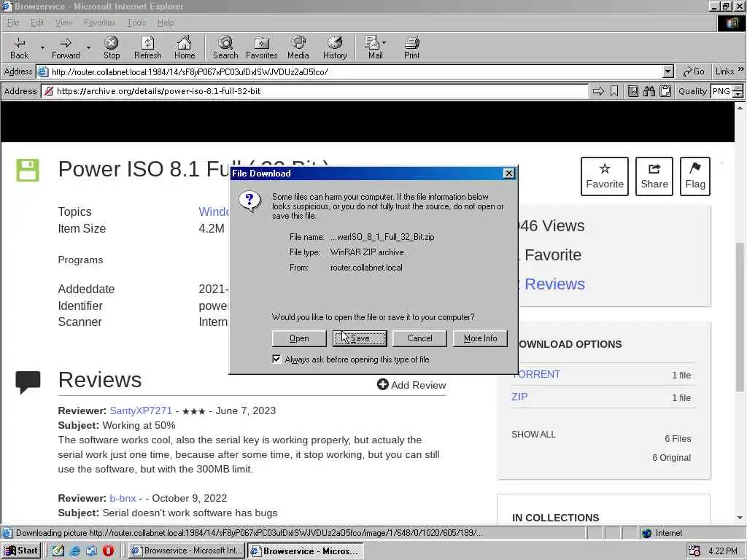Open reviewer SantyXP7271 profile link

(x=141, y=411)
